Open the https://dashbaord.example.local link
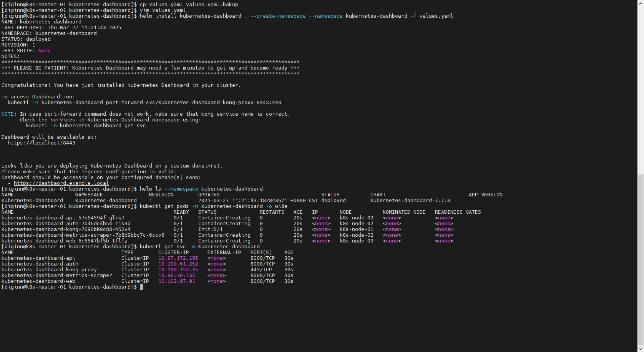Image resolution: width=644 pixels, height=352 pixels. point(61,183)
